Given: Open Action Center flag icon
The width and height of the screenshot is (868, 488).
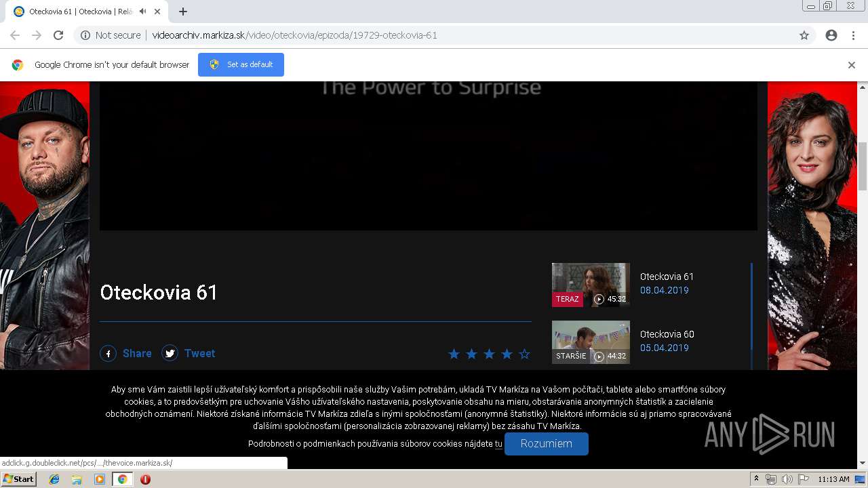Looking at the screenshot, I should [803, 479].
